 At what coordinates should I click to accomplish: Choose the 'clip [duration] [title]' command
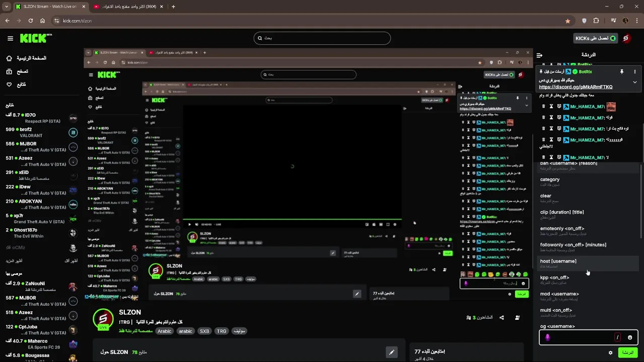pyautogui.click(x=587, y=215)
